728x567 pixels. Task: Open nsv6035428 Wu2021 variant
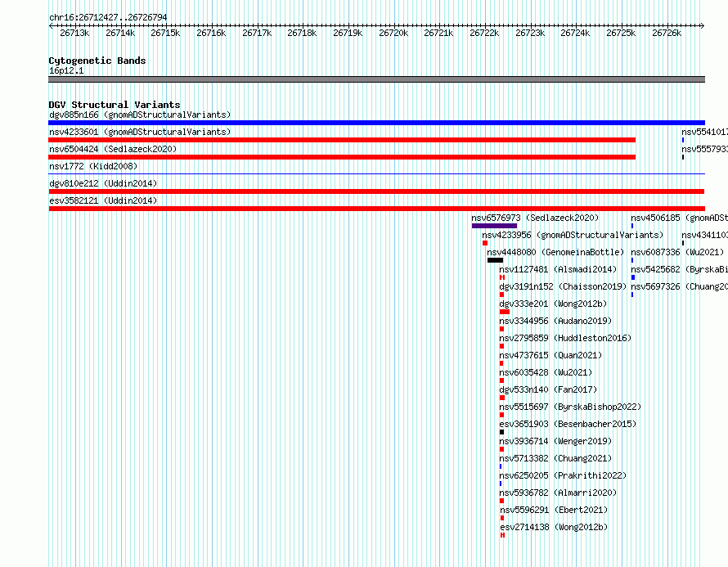point(546,372)
